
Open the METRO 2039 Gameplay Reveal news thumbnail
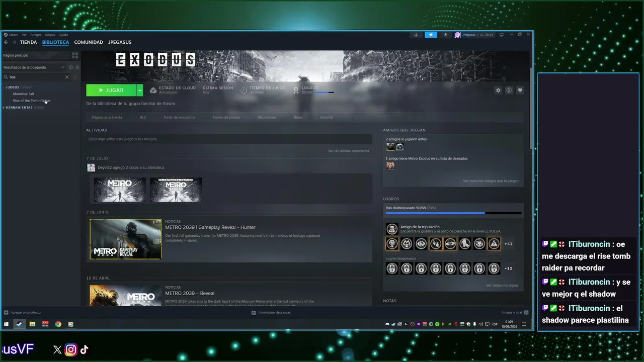tap(126, 239)
